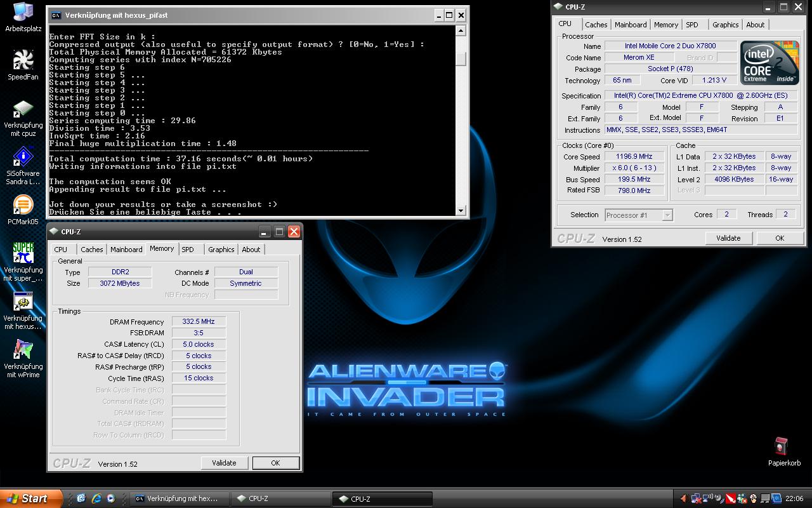
Task: Click the DRAM Frequency 332.5 MHz field
Action: [x=199, y=322]
